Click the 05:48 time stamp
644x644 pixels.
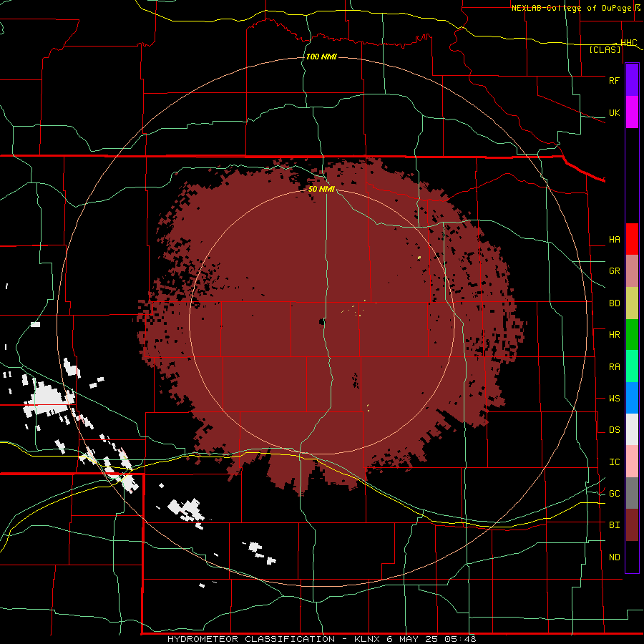click(x=460, y=639)
